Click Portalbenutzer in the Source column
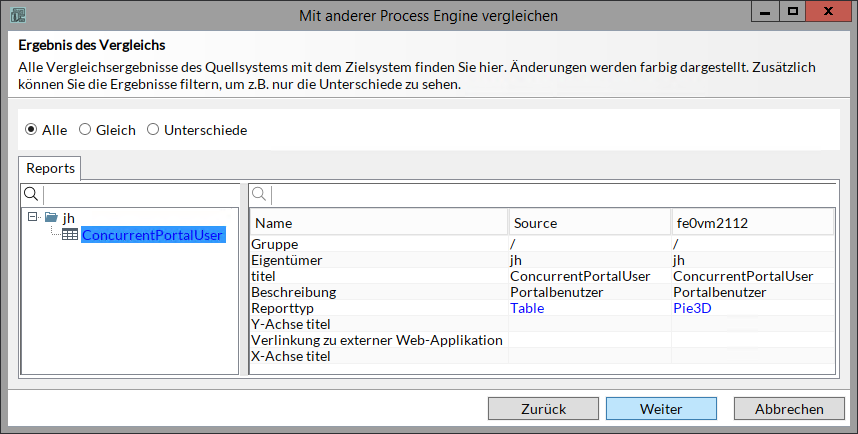Screen dimensions: 858x434 click(556, 292)
